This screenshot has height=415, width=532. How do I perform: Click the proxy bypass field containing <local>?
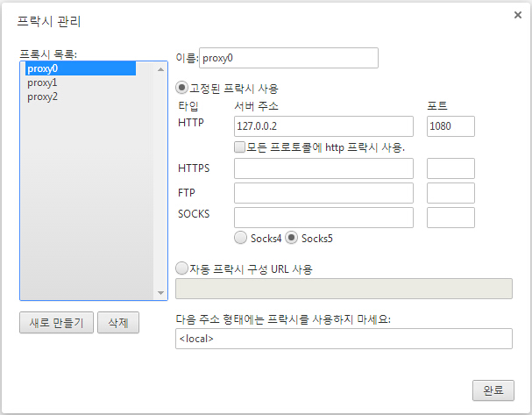(344, 339)
